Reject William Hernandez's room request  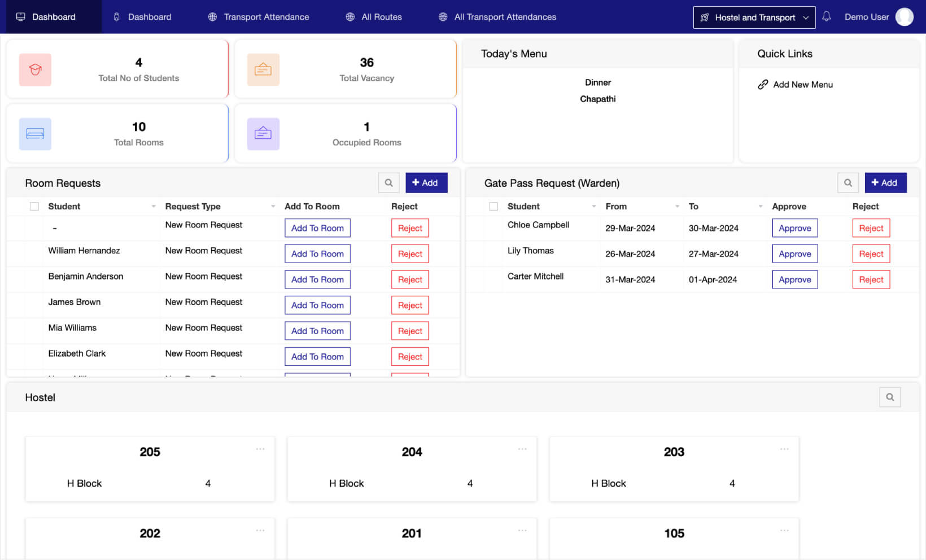[x=410, y=254]
